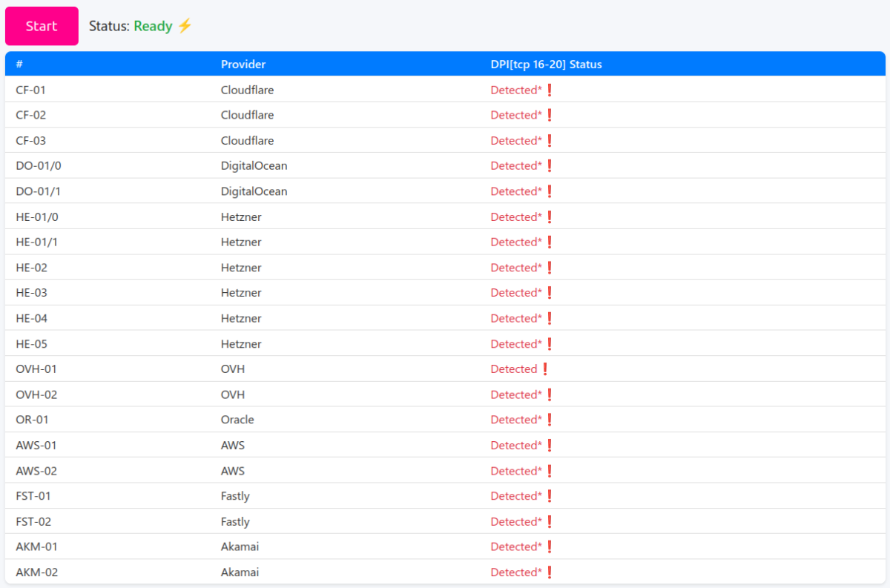The width and height of the screenshot is (890, 588).
Task: Click the DigitalOcean cell in DO-01/1 row
Action: (x=254, y=191)
